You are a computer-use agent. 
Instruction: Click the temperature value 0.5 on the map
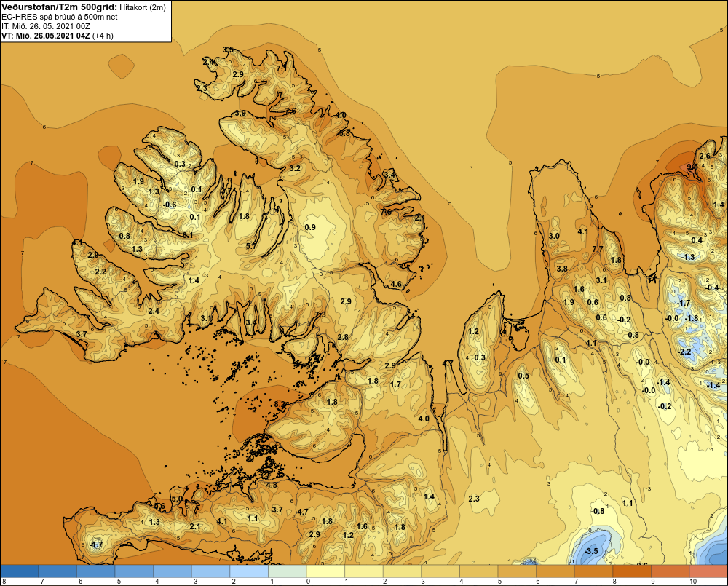523,376
